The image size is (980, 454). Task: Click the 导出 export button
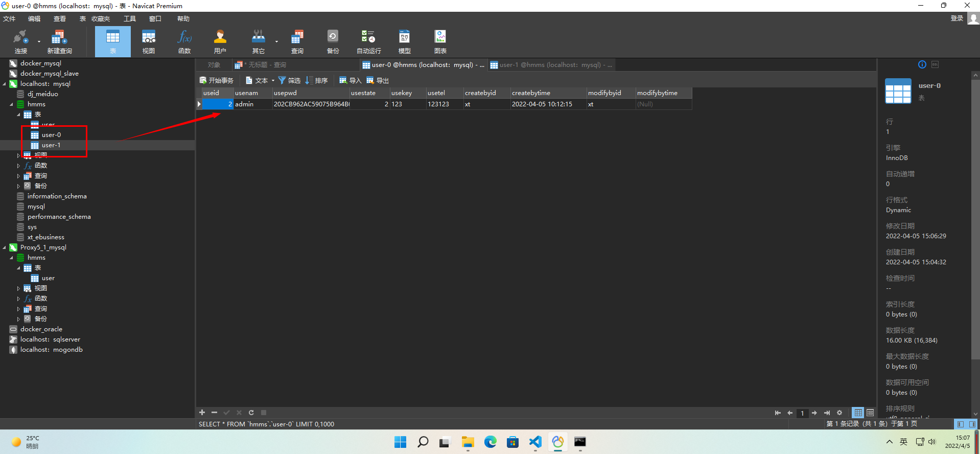tap(378, 80)
